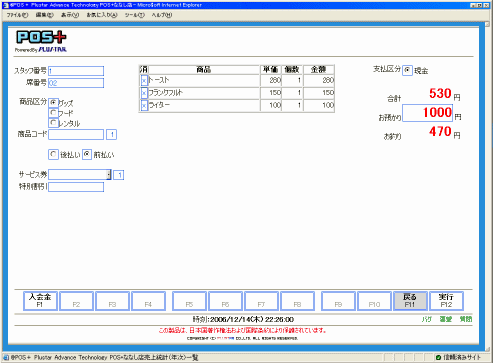Select the レンタル product category radio
This screenshot has width=493, height=363.
coord(53,123)
